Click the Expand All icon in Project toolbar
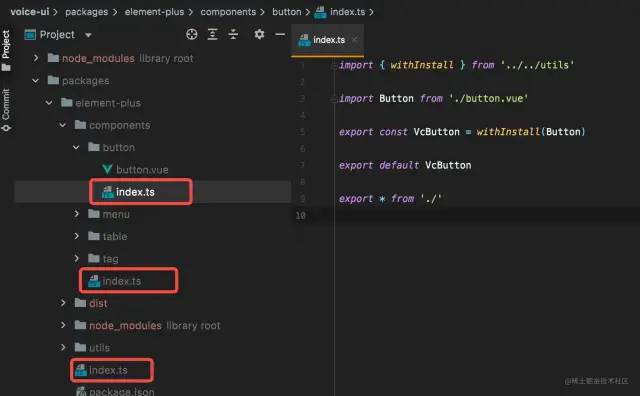This screenshot has height=396, width=640. coord(212,34)
